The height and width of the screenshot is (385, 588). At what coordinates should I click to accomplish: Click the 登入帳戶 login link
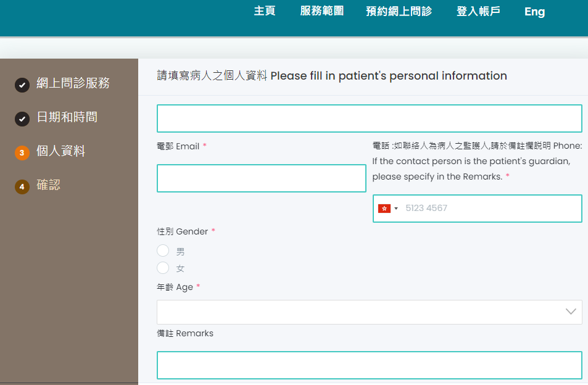(478, 11)
